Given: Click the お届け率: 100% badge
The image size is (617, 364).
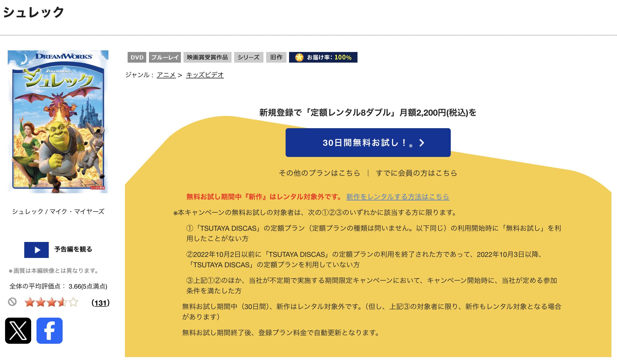Looking at the screenshot, I should (323, 57).
